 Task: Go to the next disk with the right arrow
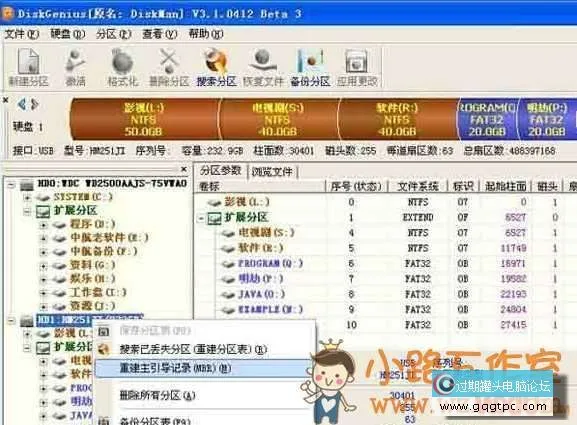pyautogui.click(x=35, y=105)
